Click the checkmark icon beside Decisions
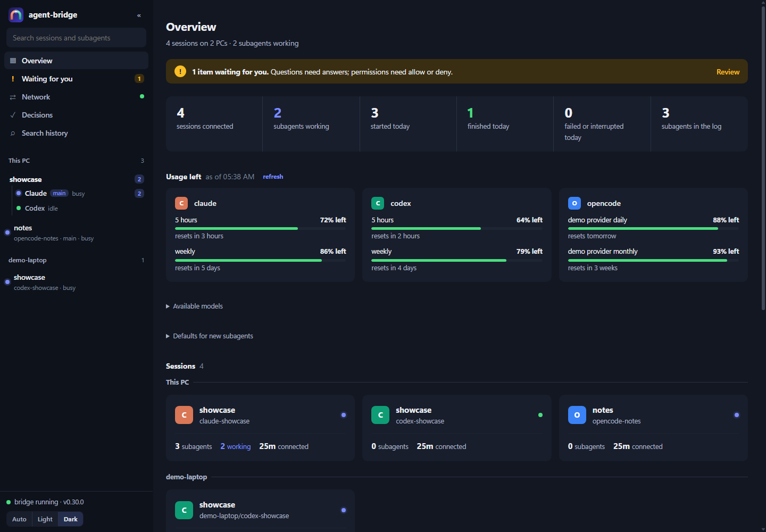 (13, 115)
